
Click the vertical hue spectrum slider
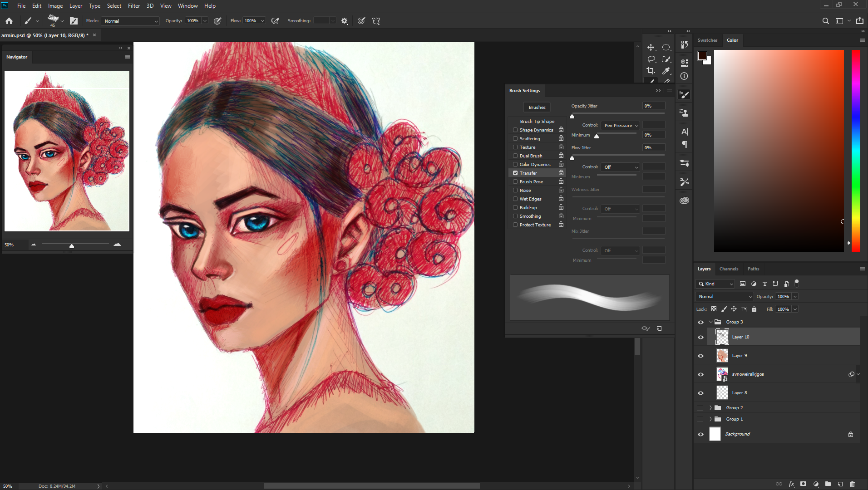[x=856, y=150]
